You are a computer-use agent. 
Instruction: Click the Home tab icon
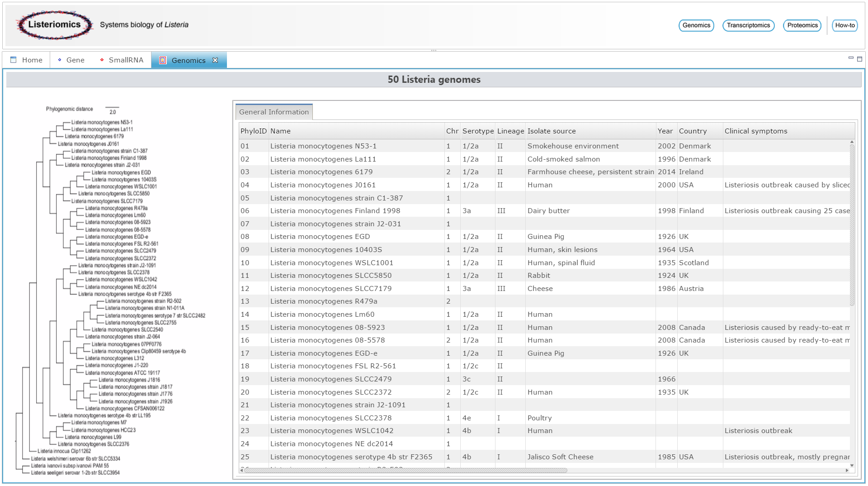(x=14, y=60)
